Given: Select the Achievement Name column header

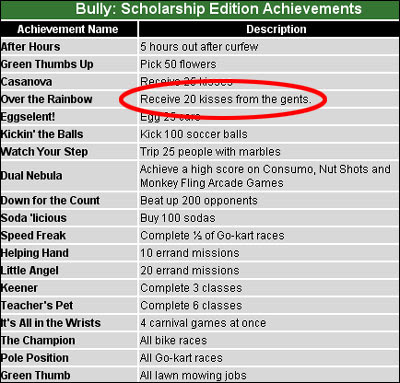Looking at the screenshot, I should click(x=68, y=29).
